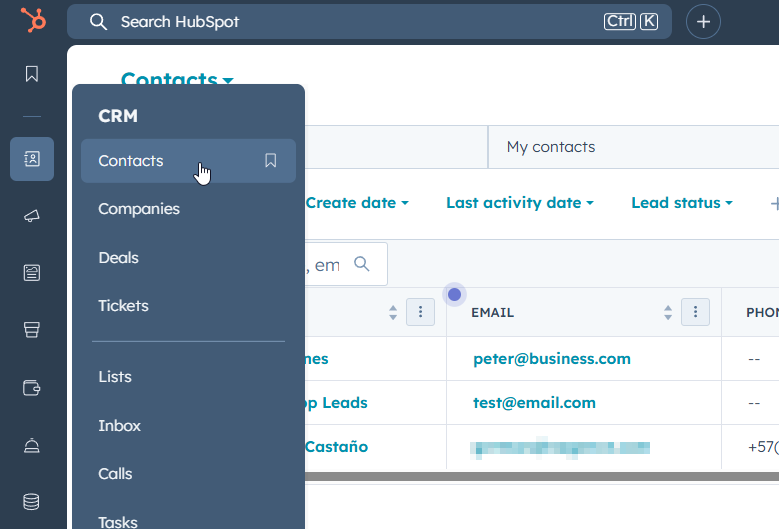Open the Data Management database icon
Image resolution: width=779 pixels, height=529 pixels.
(31, 502)
